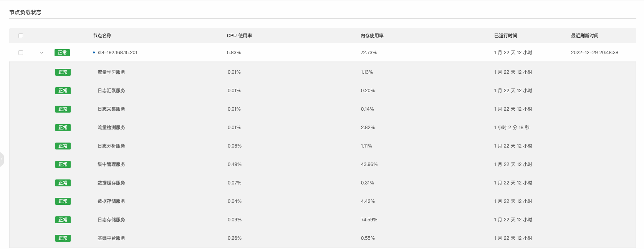Viewport: 644px width, 249px height.
Task: Tick the select-all checkbox in table header
Action: point(21,36)
